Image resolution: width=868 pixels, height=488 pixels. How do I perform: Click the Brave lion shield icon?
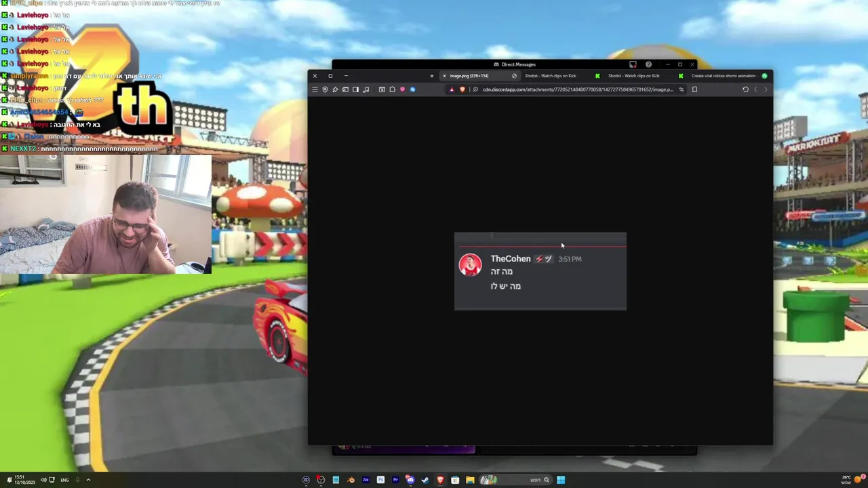point(462,89)
